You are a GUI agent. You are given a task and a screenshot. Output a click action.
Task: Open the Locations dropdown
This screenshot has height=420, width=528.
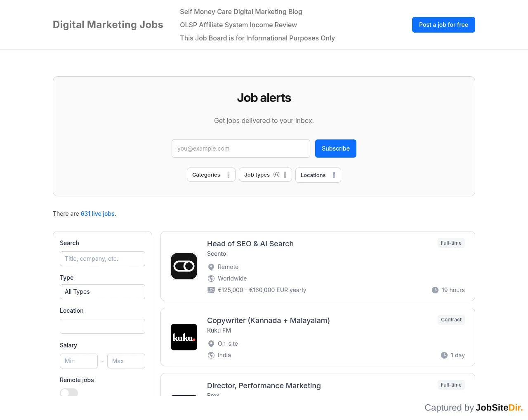(x=318, y=175)
